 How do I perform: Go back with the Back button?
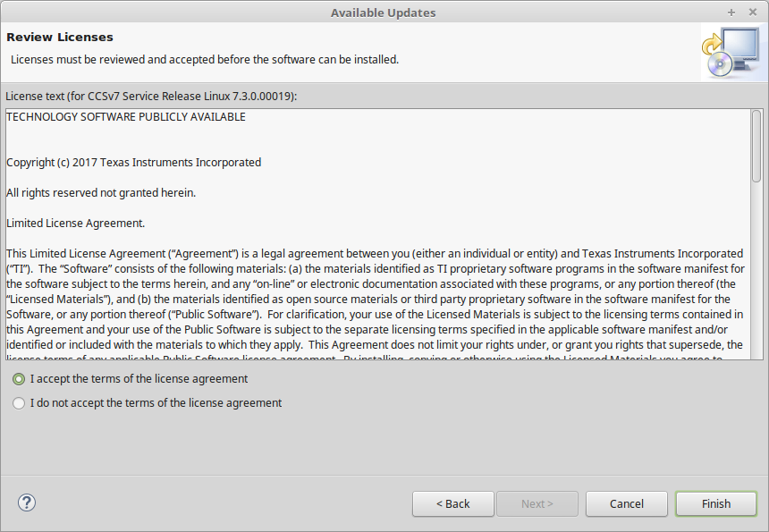[x=452, y=503]
